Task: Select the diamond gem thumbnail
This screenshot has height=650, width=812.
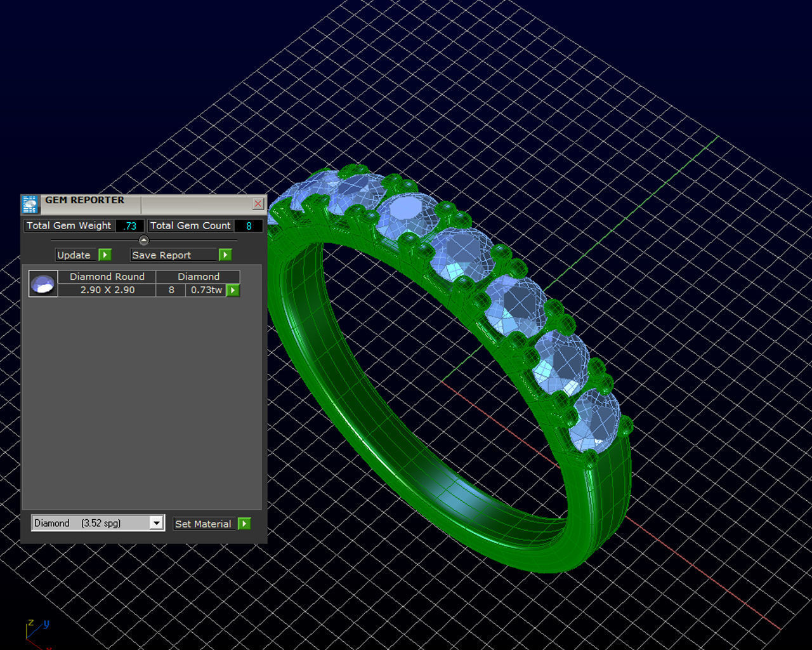Action: (43, 283)
